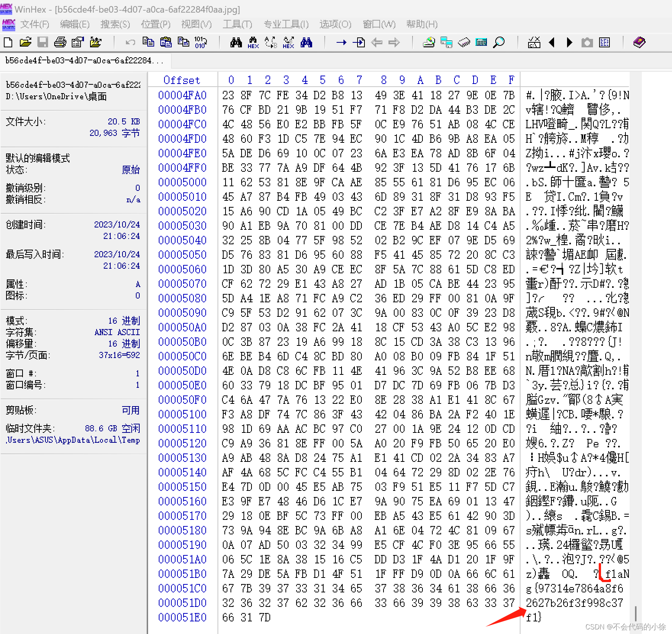
Task: Click offset row 00005000
Action: pyautogui.click(x=182, y=182)
